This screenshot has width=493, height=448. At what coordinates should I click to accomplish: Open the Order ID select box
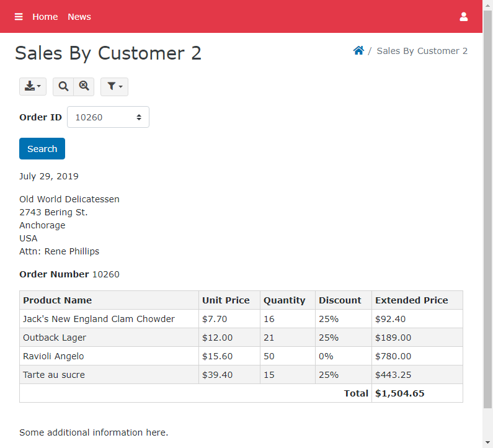108,117
